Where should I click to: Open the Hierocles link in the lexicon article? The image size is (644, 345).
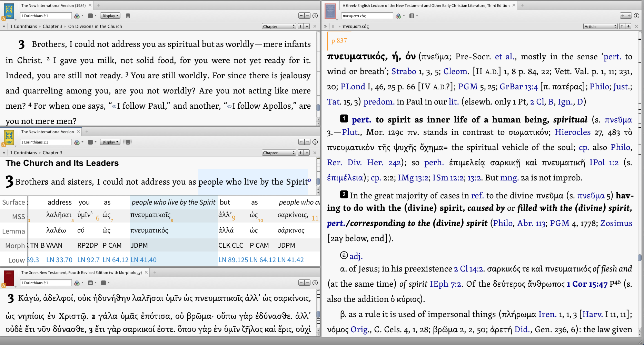point(573,132)
